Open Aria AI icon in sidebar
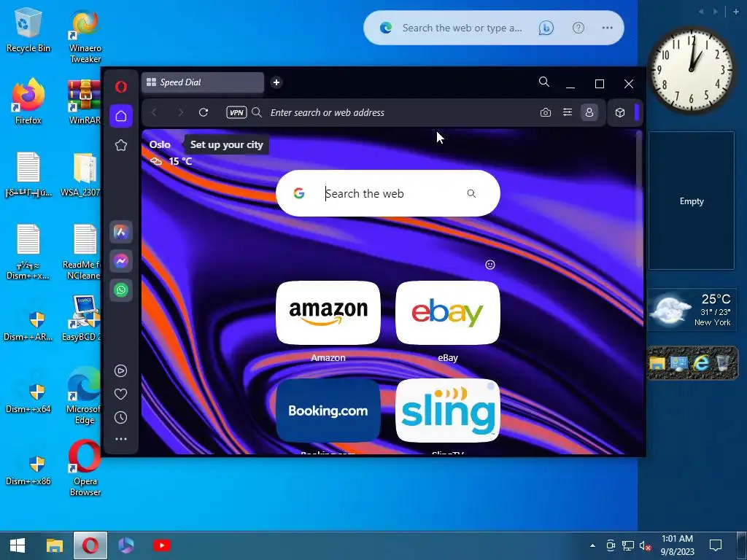 click(121, 233)
